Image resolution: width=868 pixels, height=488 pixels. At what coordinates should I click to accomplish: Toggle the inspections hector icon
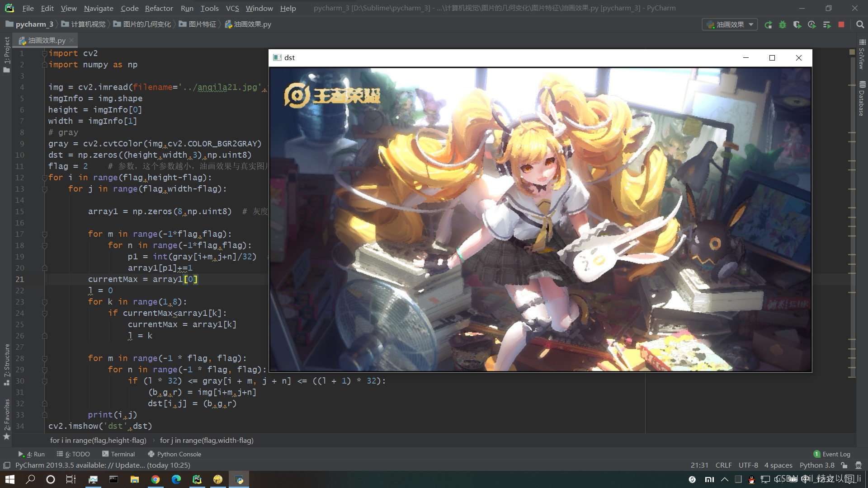click(859, 465)
